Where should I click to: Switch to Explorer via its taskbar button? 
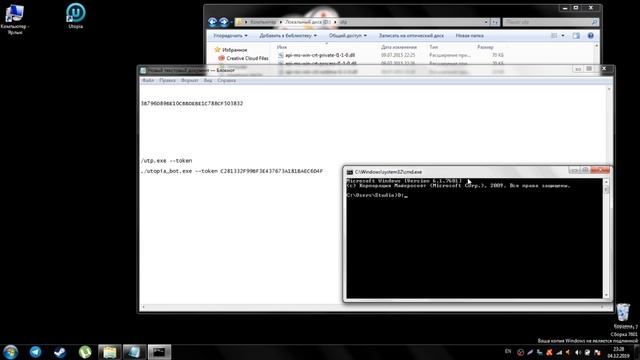click(109, 352)
